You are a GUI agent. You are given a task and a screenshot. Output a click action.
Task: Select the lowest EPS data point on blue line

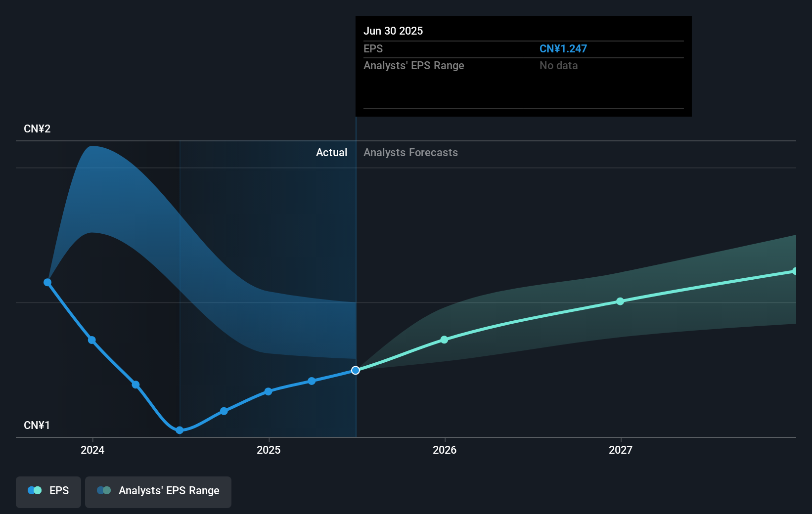pyautogui.click(x=179, y=430)
